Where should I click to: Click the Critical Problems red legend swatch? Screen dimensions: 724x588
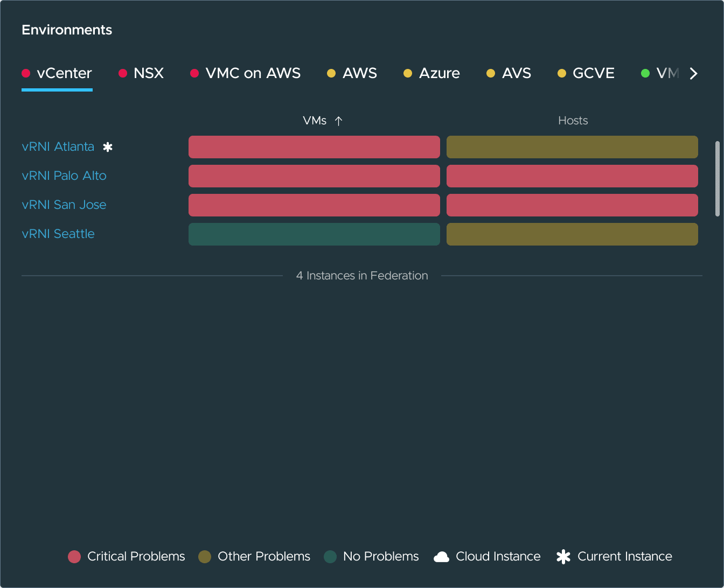pos(74,557)
